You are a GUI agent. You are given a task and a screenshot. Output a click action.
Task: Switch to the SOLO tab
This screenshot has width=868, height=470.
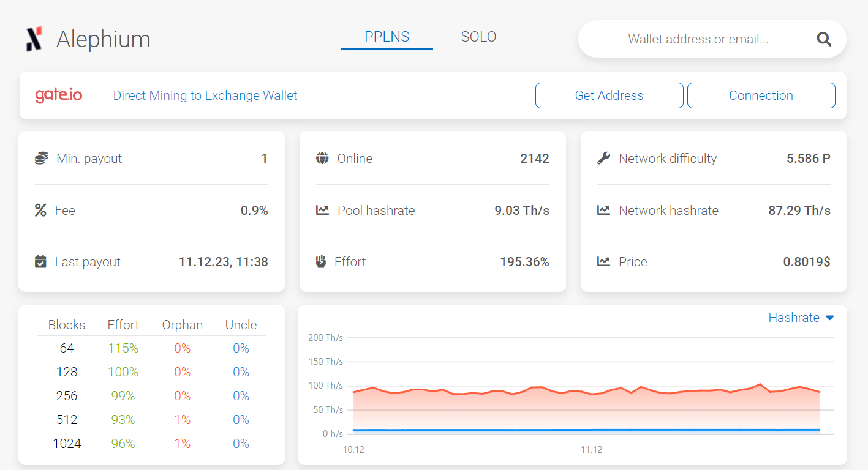click(478, 36)
